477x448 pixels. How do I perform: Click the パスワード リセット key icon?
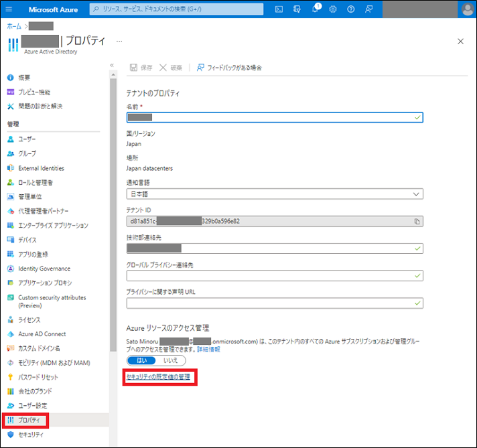(x=10, y=377)
